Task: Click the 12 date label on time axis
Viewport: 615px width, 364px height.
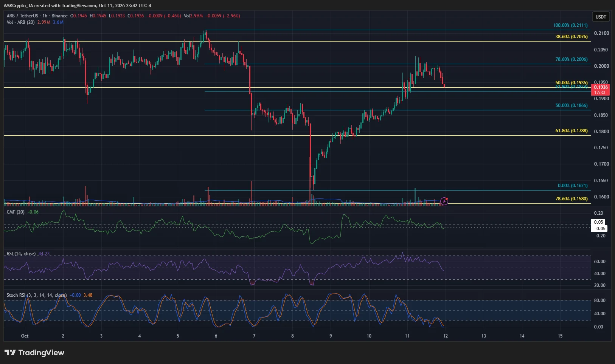Action: pyautogui.click(x=445, y=336)
